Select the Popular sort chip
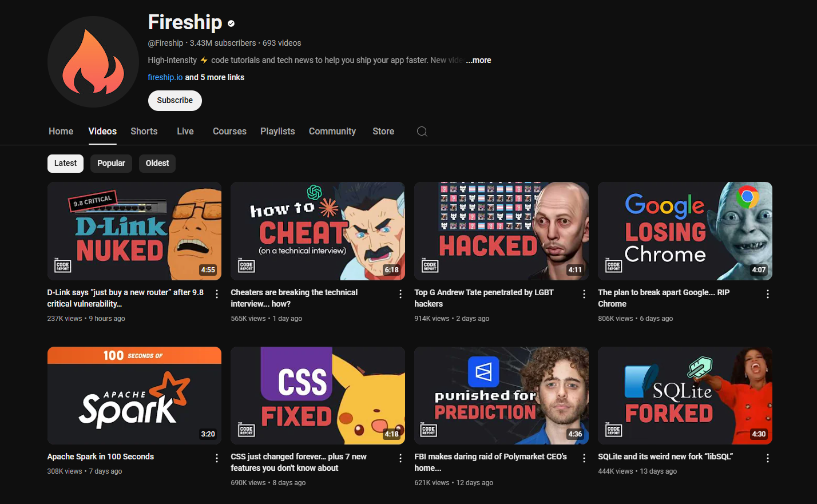The width and height of the screenshot is (817, 504). [x=111, y=164]
